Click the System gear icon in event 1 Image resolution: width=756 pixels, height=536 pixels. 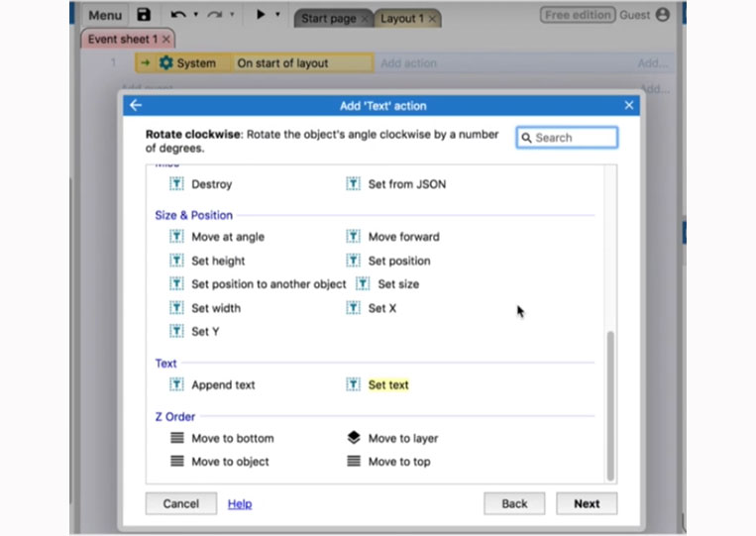pos(165,62)
